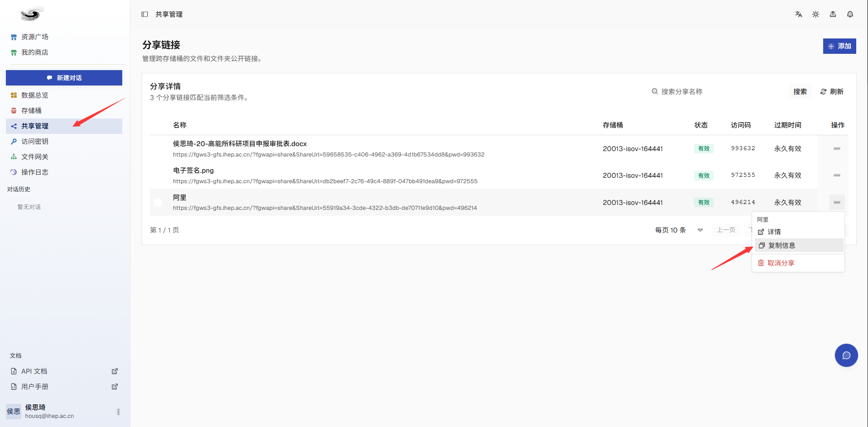Click the upload icon in header
This screenshot has width=868, height=427.
click(833, 14)
